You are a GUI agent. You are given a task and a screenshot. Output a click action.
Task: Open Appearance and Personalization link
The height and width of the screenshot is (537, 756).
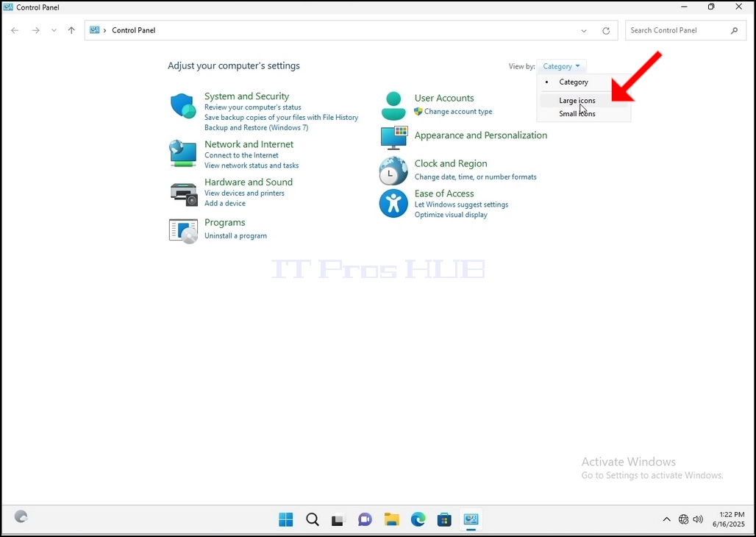(x=481, y=135)
